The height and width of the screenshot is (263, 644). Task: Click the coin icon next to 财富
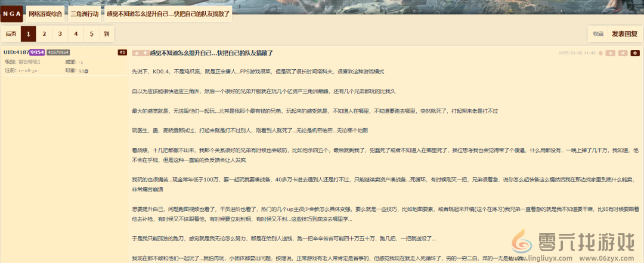[87, 71]
